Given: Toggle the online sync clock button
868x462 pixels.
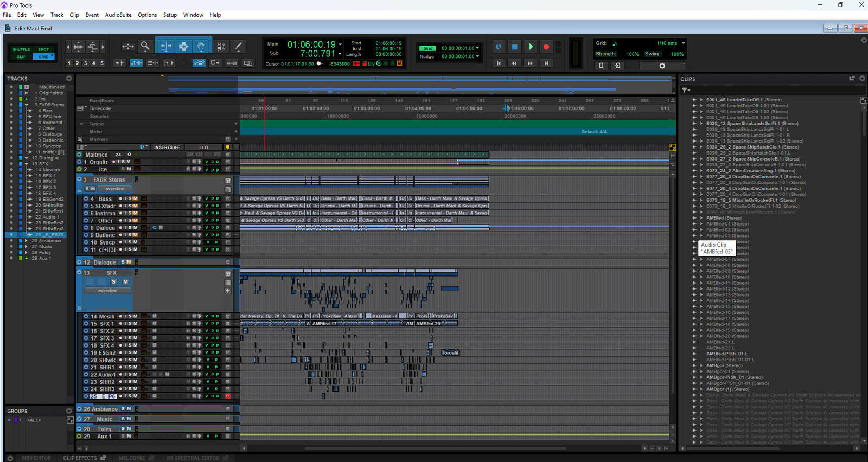Looking at the screenshot, I should pos(499,47).
